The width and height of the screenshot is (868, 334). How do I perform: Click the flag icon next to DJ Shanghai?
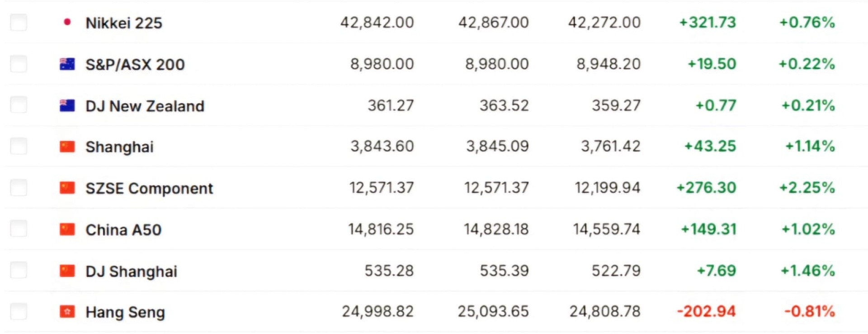coord(67,271)
